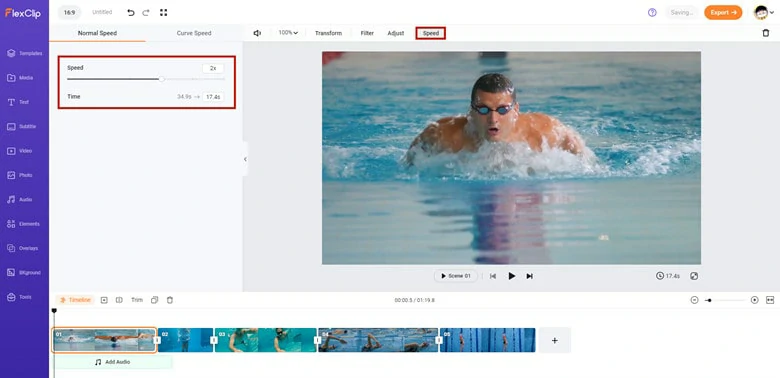Open the Filter menu item
This screenshot has width=780, height=378.
pos(367,33)
